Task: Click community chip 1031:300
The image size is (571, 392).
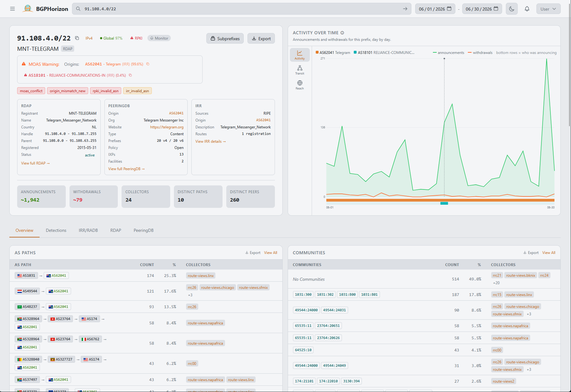Action: pos(303,294)
